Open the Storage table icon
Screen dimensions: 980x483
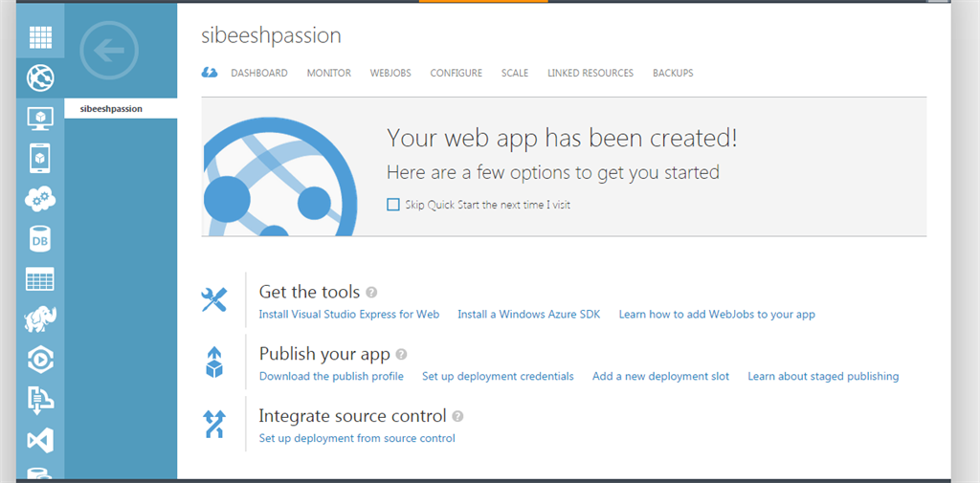pos(40,279)
